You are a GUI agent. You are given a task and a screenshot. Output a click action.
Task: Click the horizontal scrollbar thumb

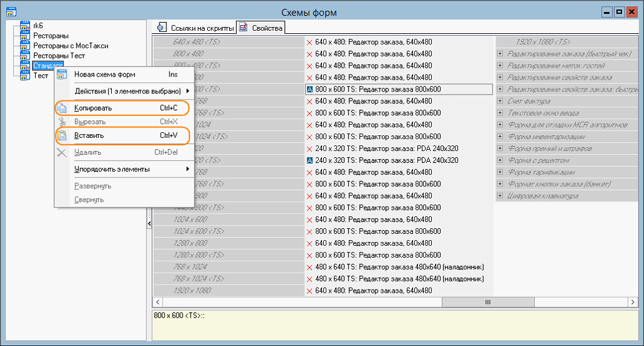pos(486,302)
